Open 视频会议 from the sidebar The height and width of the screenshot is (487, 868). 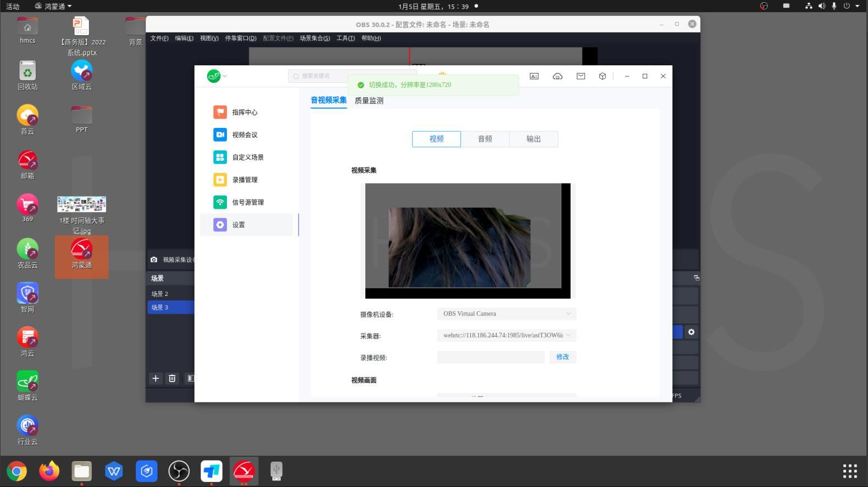[x=244, y=135]
